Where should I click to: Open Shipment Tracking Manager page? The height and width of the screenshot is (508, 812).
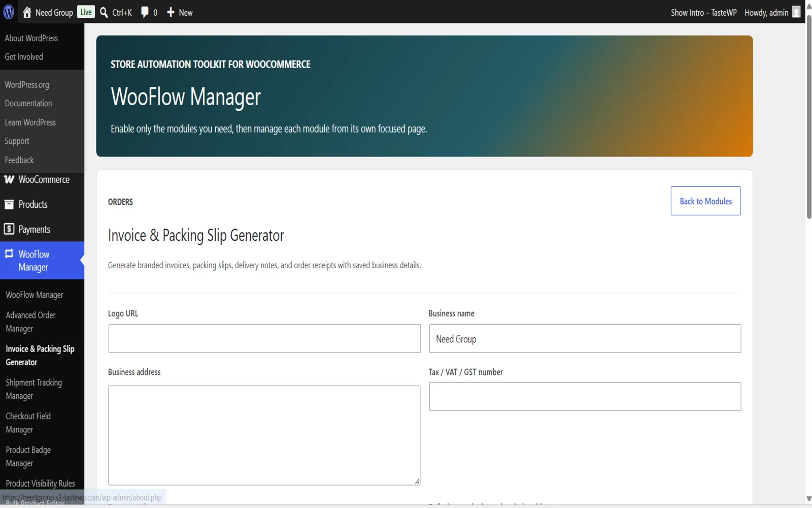(34, 389)
